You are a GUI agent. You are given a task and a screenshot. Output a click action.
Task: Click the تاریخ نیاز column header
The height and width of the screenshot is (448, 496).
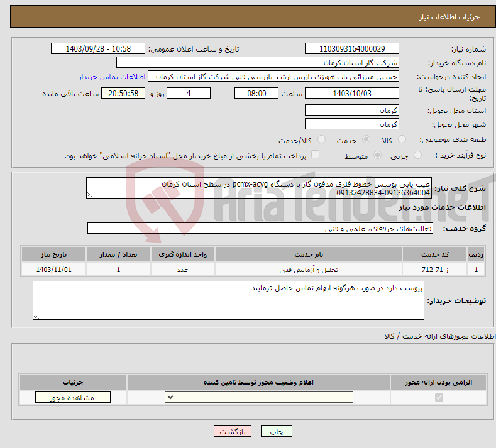(x=53, y=254)
